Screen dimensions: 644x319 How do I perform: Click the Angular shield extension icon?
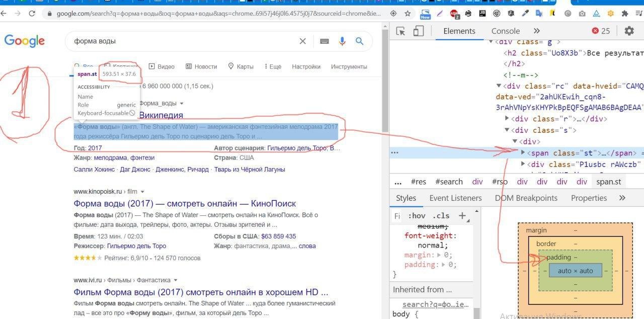pyautogui.click(x=511, y=14)
